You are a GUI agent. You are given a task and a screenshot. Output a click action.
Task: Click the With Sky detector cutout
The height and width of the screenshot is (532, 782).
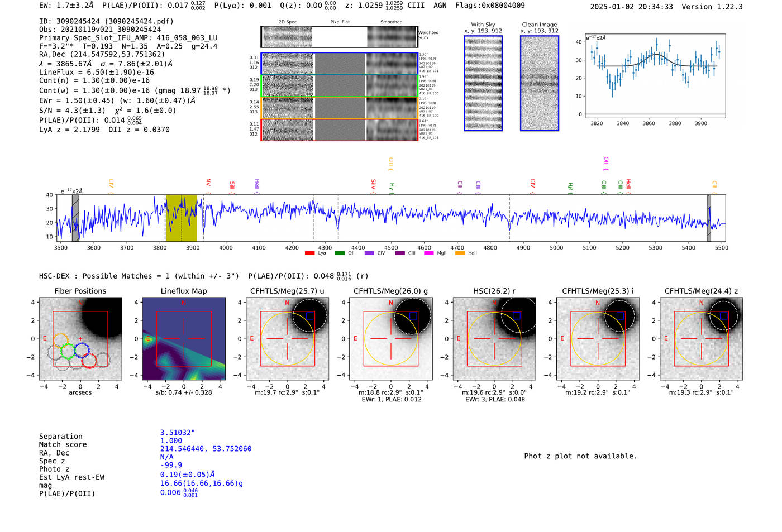click(483, 83)
